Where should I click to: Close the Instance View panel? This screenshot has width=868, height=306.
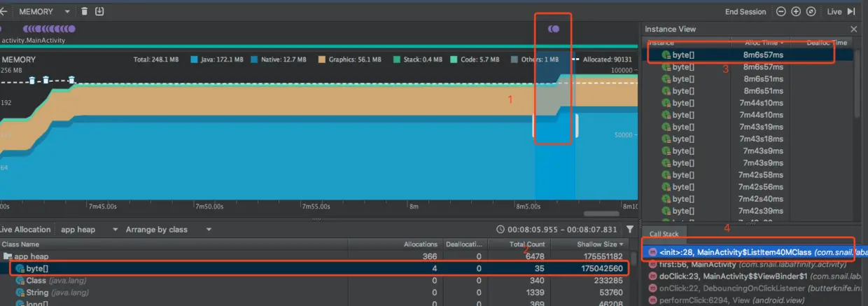tap(853, 29)
